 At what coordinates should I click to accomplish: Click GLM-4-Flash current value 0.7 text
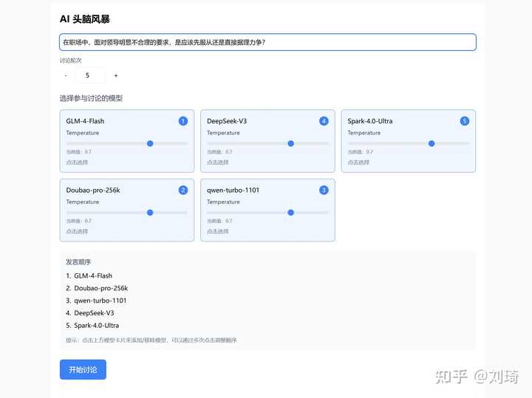tap(79, 152)
